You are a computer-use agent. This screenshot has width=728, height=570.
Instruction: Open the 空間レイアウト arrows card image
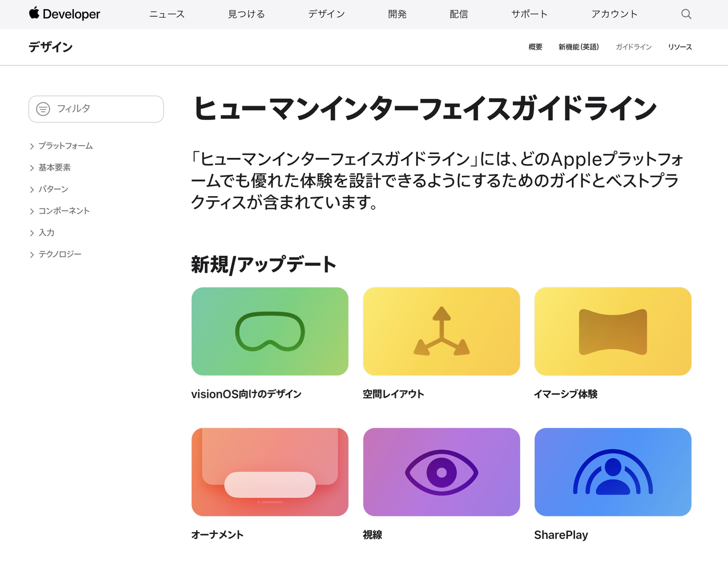click(441, 331)
